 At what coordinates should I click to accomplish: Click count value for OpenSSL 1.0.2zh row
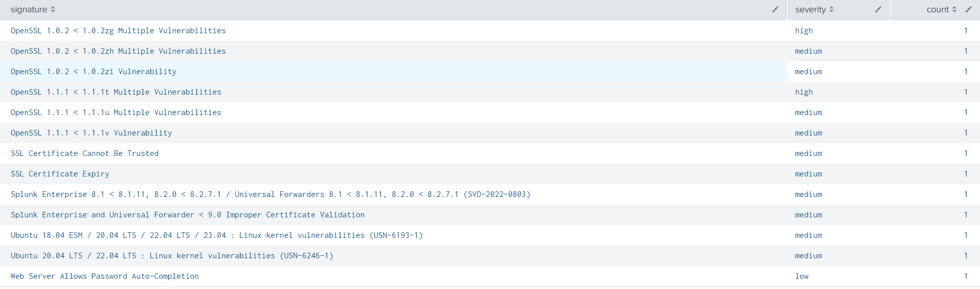[x=966, y=51]
